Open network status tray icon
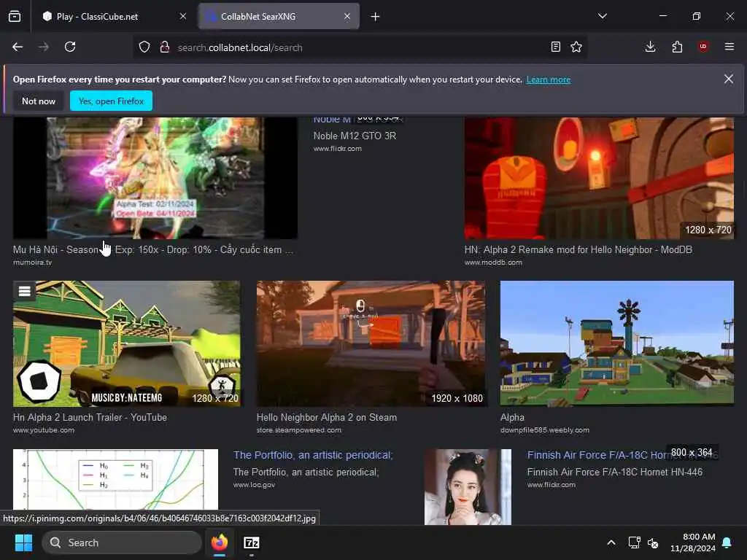This screenshot has width=747, height=560. pos(634,542)
